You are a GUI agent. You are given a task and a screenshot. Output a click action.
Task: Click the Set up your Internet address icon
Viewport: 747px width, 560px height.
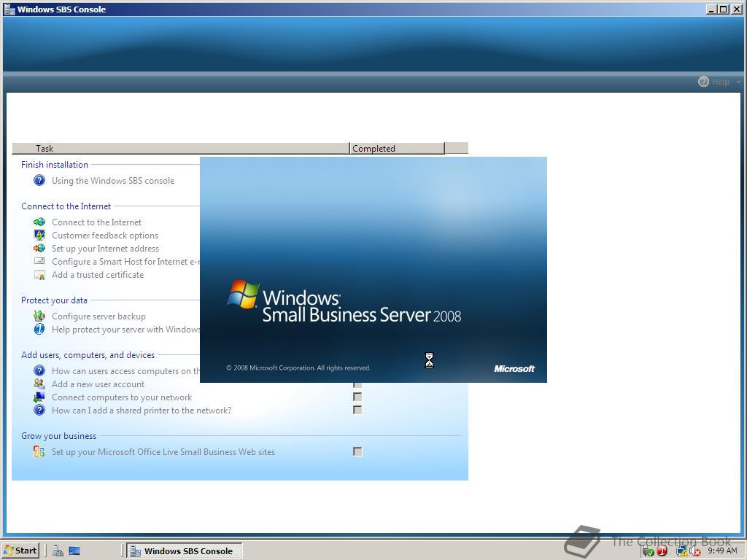[x=39, y=248]
